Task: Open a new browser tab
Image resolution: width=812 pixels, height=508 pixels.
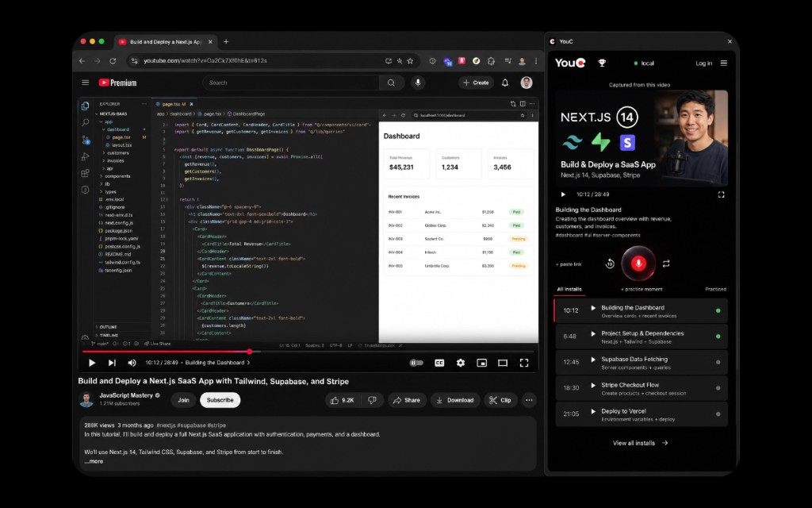Action: pyautogui.click(x=226, y=41)
